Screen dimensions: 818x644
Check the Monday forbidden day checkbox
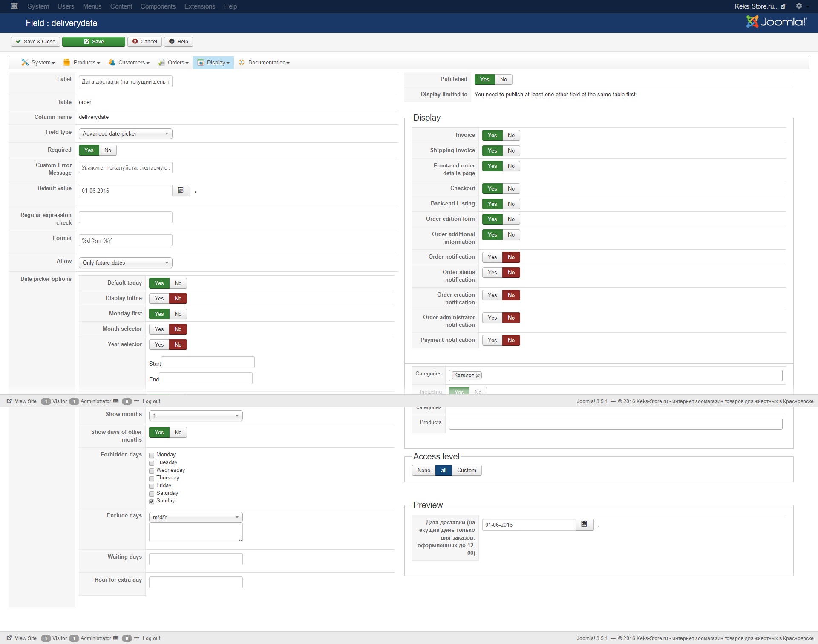tap(152, 456)
